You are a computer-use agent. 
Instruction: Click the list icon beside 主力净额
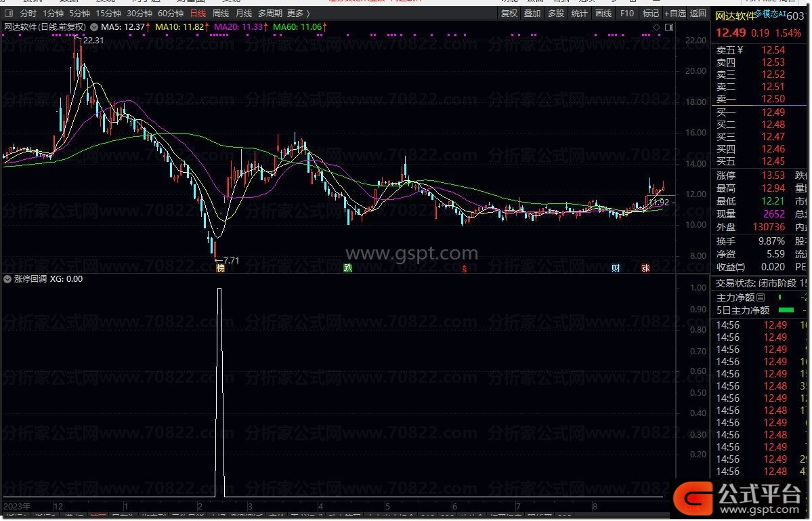point(761,297)
